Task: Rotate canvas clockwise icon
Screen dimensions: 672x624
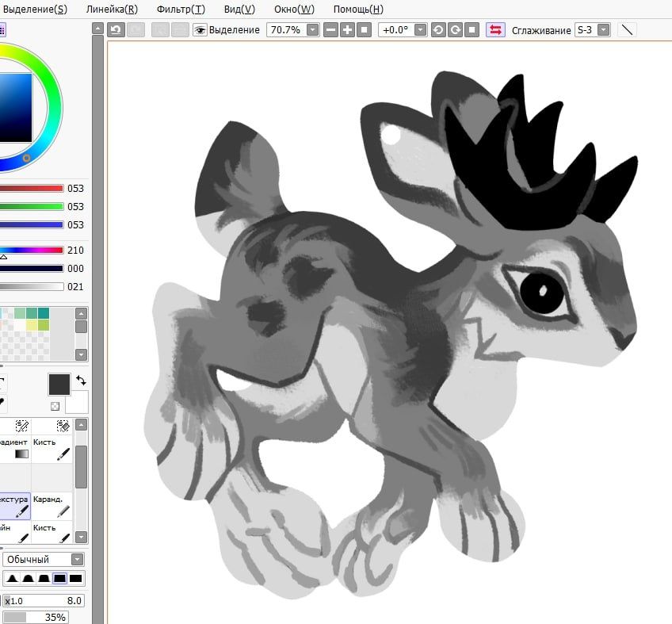Action: point(455,30)
